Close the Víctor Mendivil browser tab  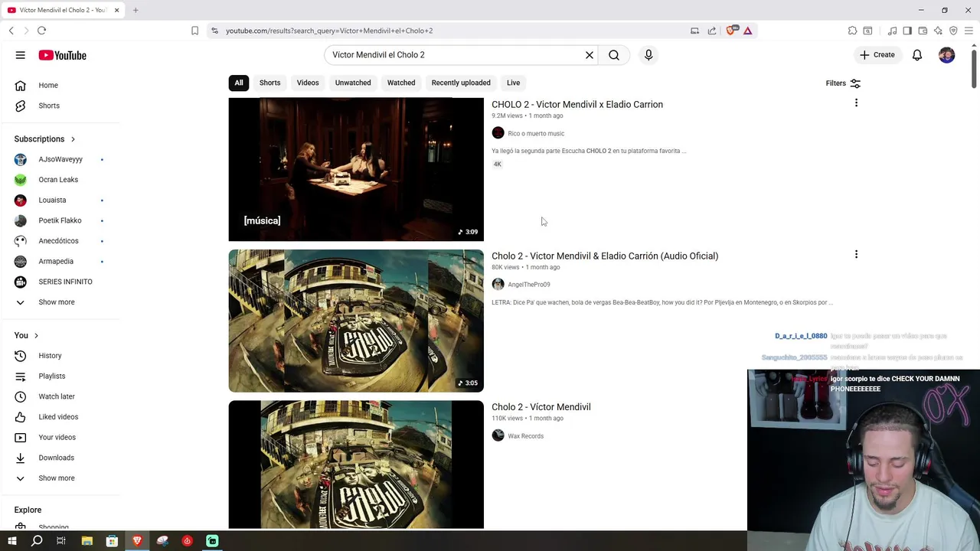pos(116,10)
